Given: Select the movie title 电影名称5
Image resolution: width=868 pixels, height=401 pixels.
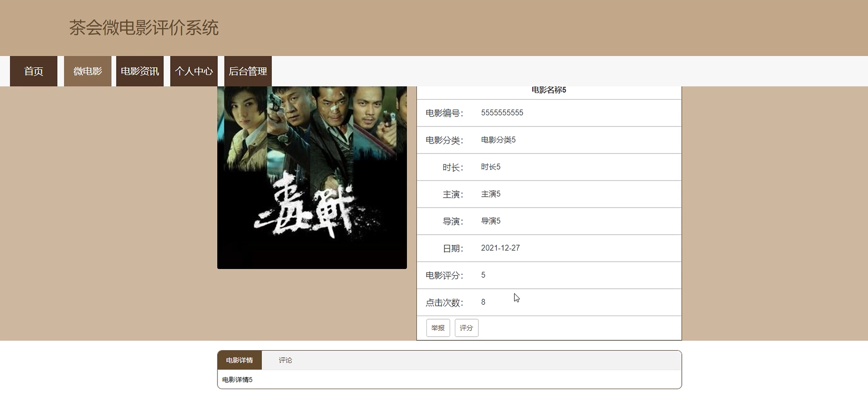Looking at the screenshot, I should (549, 90).
